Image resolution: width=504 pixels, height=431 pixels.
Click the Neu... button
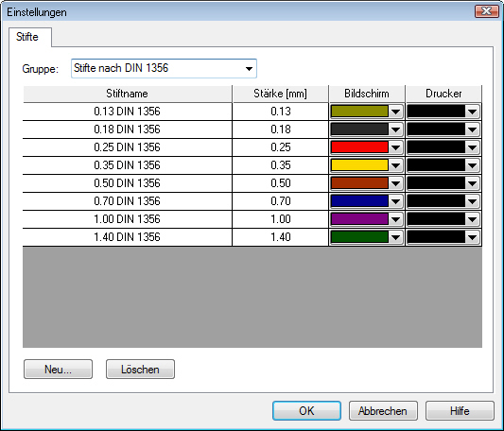coord(59,370)
